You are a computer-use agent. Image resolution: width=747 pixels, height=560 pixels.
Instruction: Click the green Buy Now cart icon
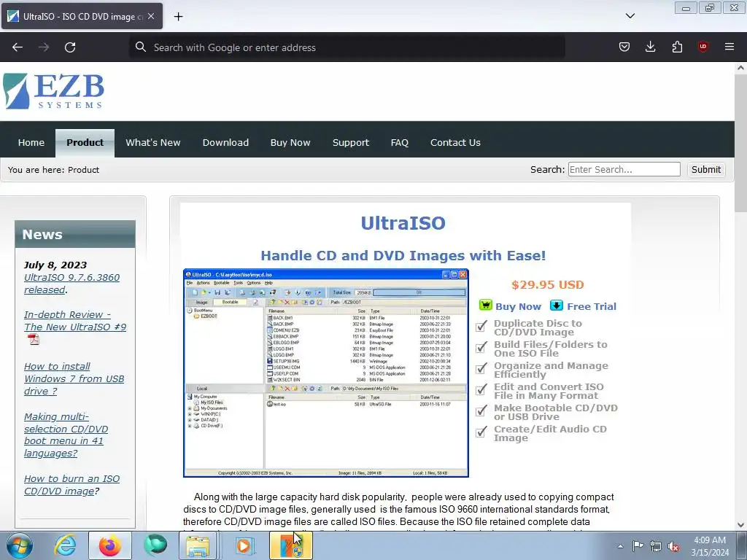(x=485, y=306)
